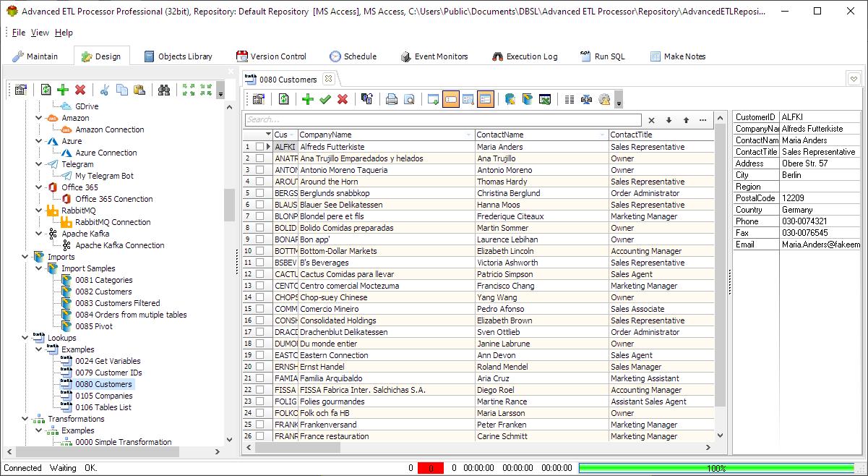Cancel changes with red X in Customers toolbar
This screenshot has width=868, height=476.
tap(343, 99)
